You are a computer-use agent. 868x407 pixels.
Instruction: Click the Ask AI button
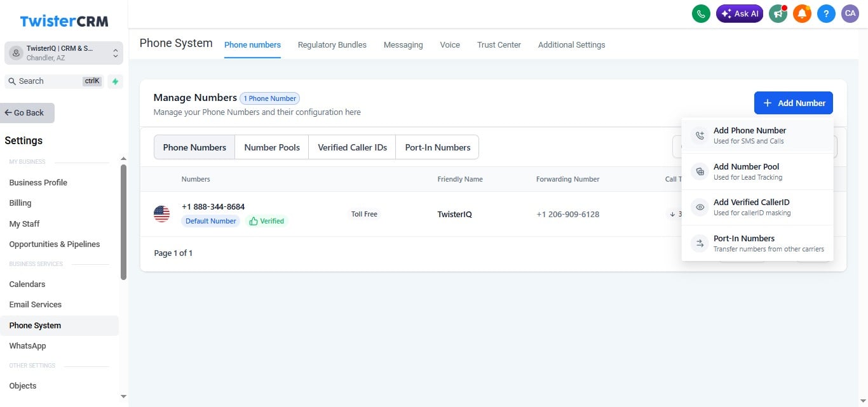[740, 13]
